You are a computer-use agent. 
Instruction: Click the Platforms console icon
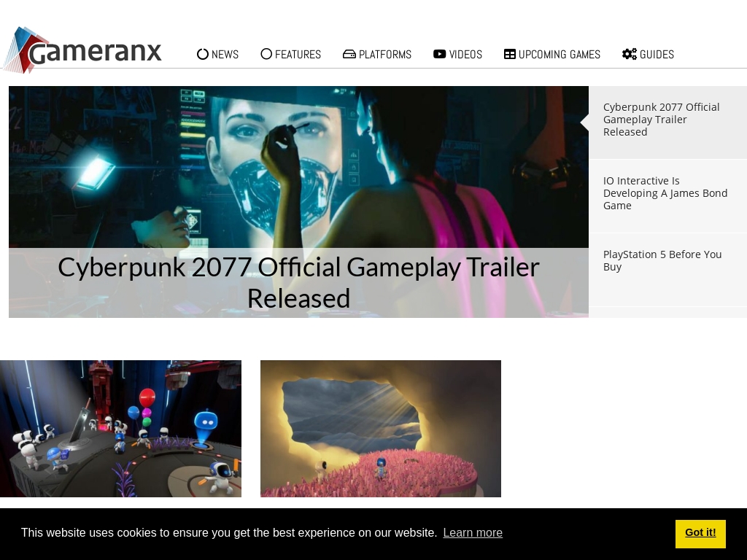(x=349, y=54)
